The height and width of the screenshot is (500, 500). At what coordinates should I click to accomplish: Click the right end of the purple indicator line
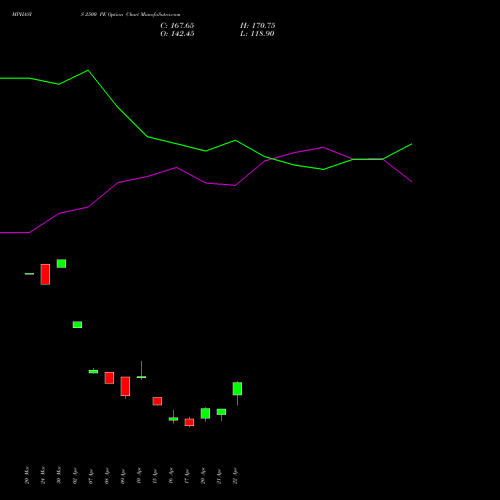[x=411, y=181]
